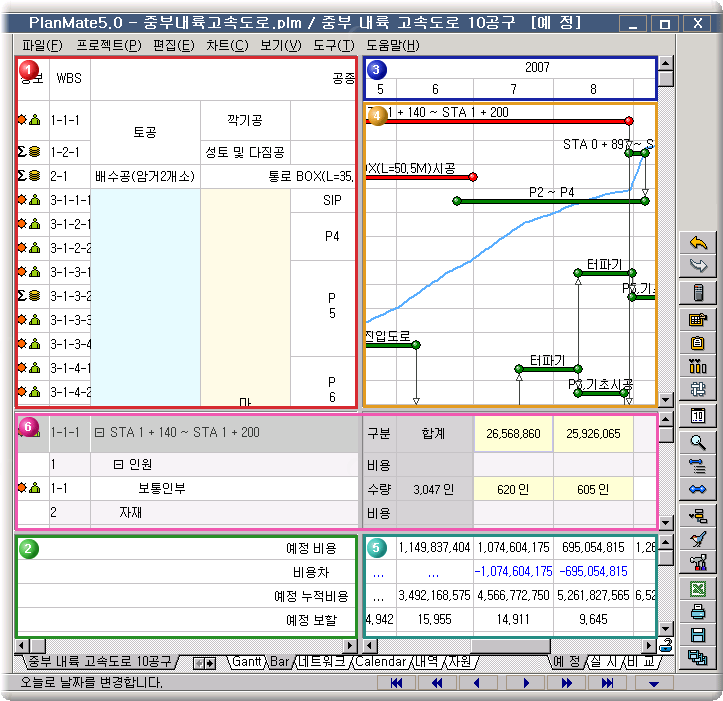Click the undo arrow icon in right toolbar
The height and width of the screenshot is (701, 723).
(698, 242)
